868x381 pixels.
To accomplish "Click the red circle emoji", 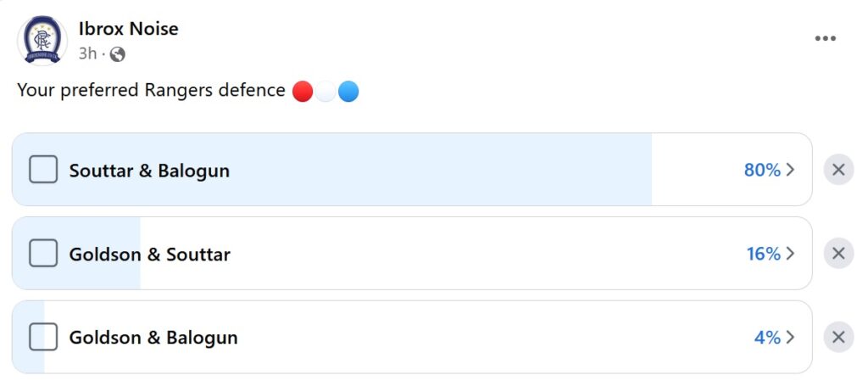I will 303,92.
